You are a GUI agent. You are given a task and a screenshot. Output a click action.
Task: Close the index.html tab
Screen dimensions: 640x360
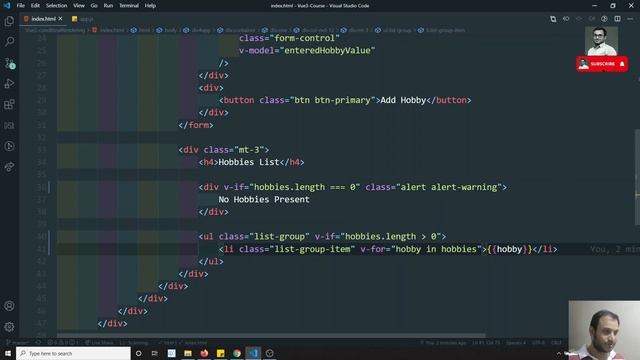(60, 19)
